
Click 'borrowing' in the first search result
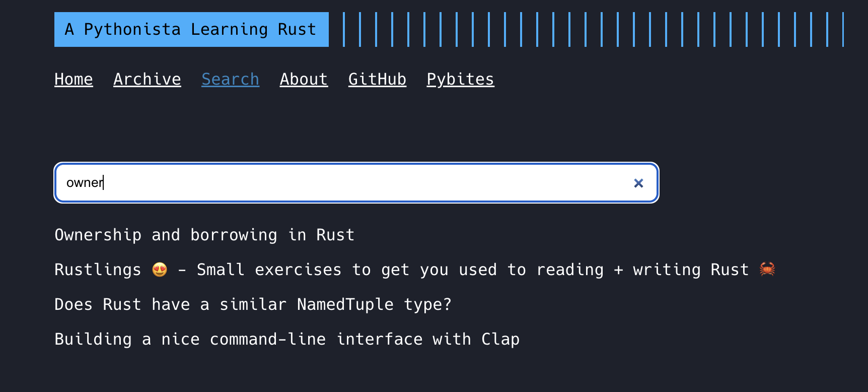[234, 235]
